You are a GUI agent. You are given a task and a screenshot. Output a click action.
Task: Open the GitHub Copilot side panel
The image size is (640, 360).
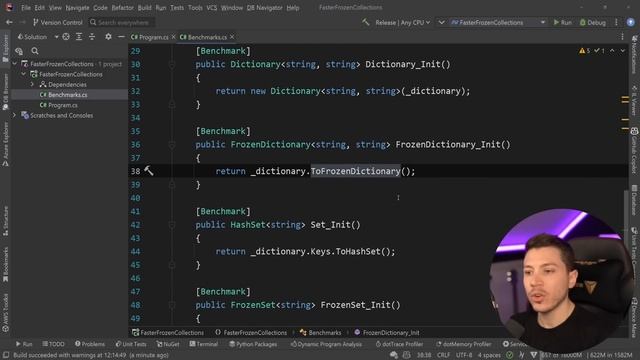click(x=634, y=151)
